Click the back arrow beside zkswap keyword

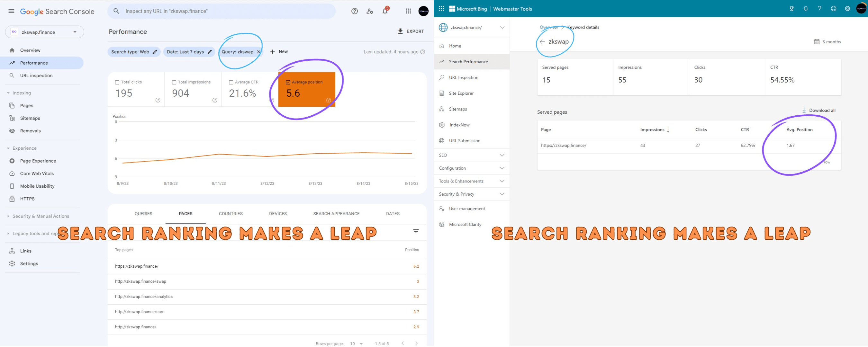(542, 42)
